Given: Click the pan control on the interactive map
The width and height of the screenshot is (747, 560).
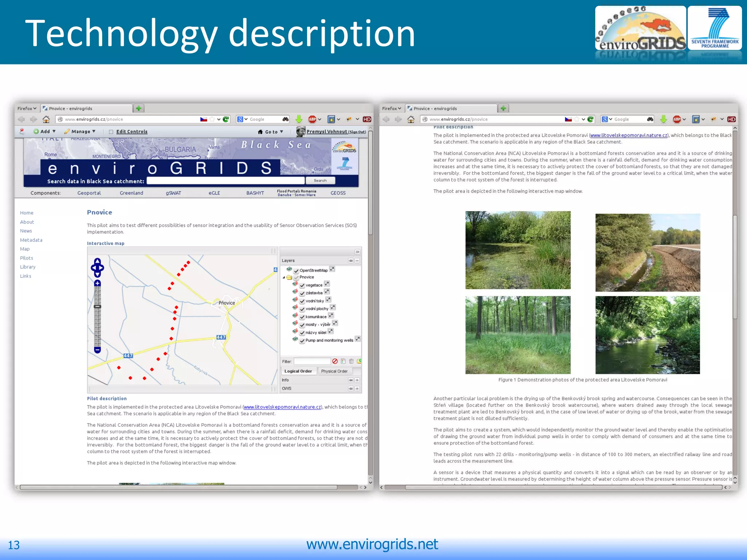Looking at the screenshot, I should 97,268.
